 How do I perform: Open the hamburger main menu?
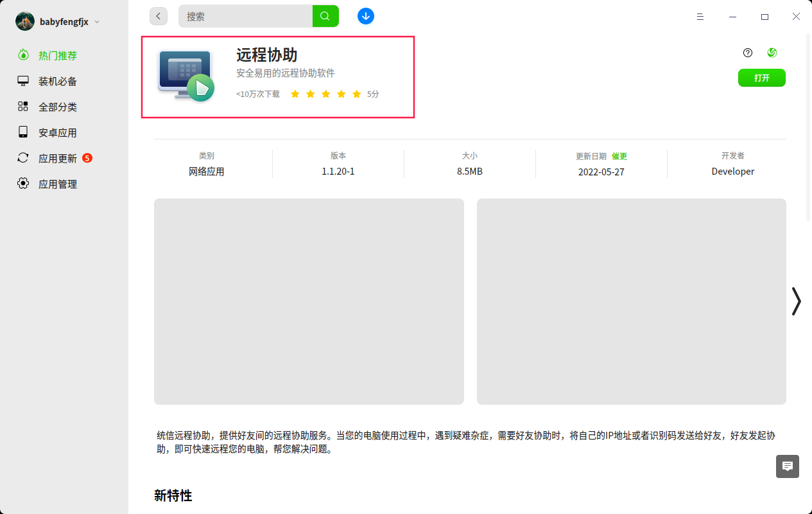[700, 17]
